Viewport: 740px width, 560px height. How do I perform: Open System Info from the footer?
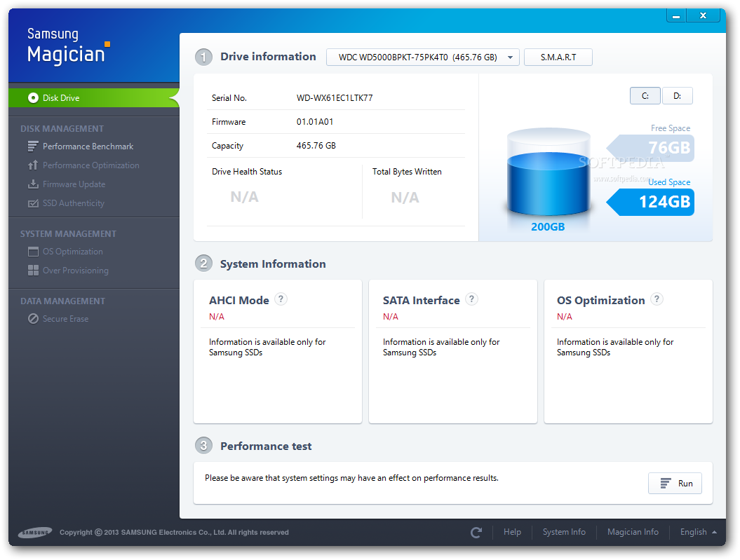pyautogui.click(x=564, y=533)
